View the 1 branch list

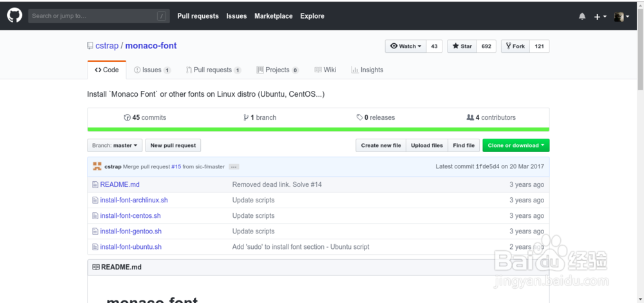(x=260, y=117)
